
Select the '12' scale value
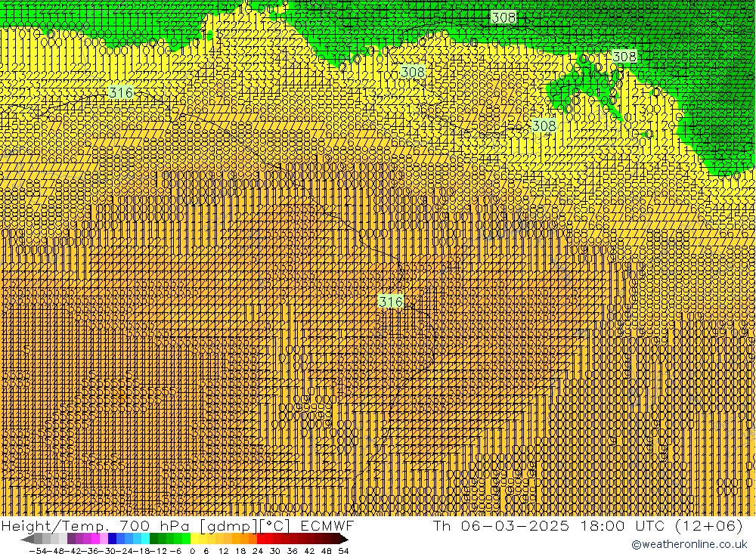point(223,551)
